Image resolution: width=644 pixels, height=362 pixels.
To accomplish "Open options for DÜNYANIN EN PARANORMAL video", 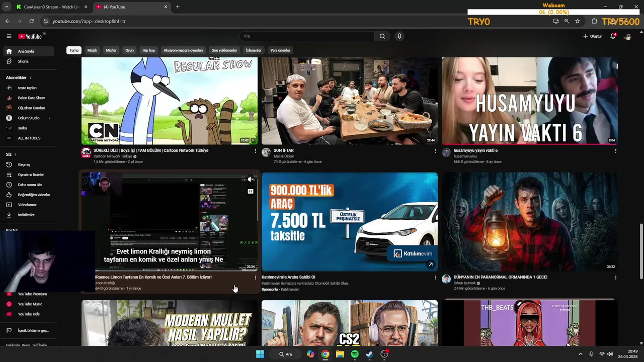I will (615, 278).
